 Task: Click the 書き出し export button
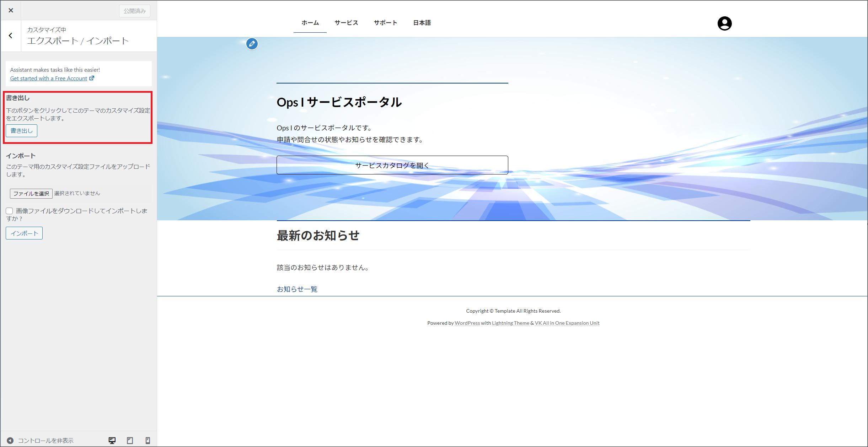pyautogui.click(x=21, y=131)
